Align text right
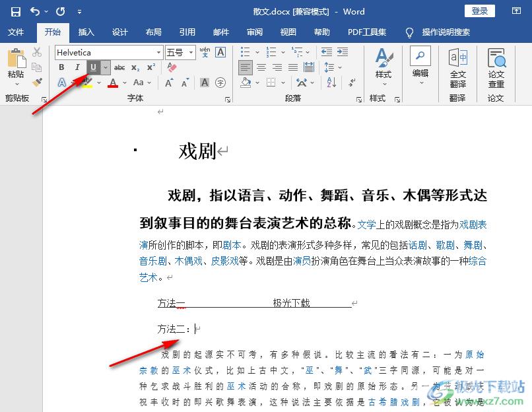532x412 pixels. 277,67
